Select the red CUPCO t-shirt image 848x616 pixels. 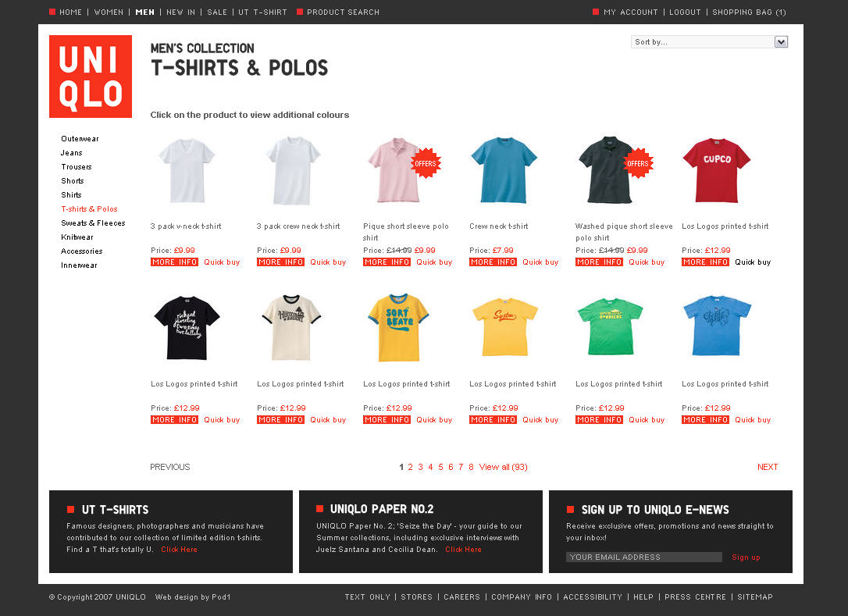pos(717,170)
